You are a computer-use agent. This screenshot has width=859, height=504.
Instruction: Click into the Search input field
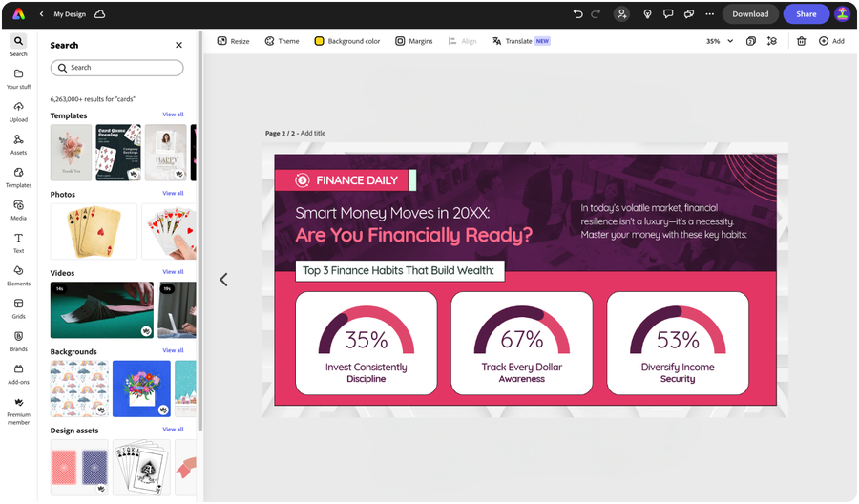click(116, 68)
